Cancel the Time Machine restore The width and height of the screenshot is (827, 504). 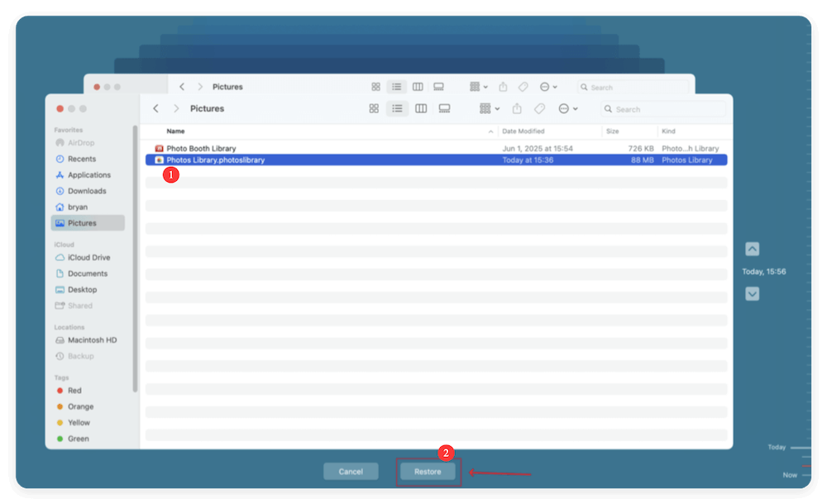coord(351,471)
